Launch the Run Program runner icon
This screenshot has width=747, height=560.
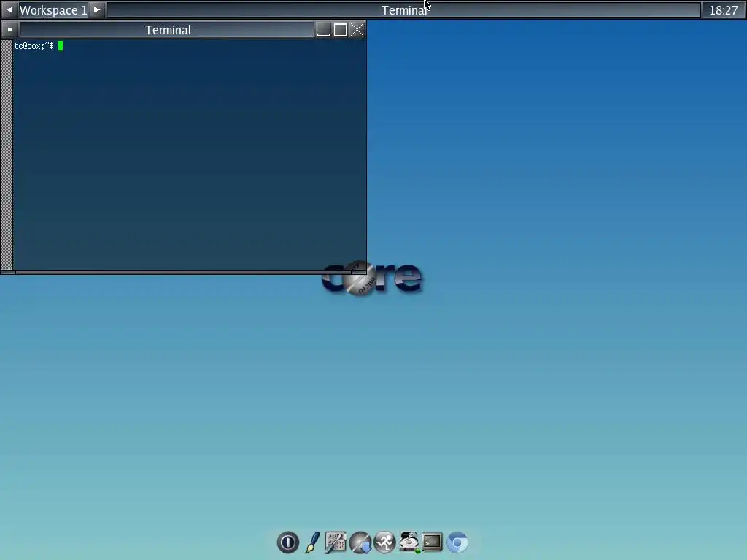(385, 542)
